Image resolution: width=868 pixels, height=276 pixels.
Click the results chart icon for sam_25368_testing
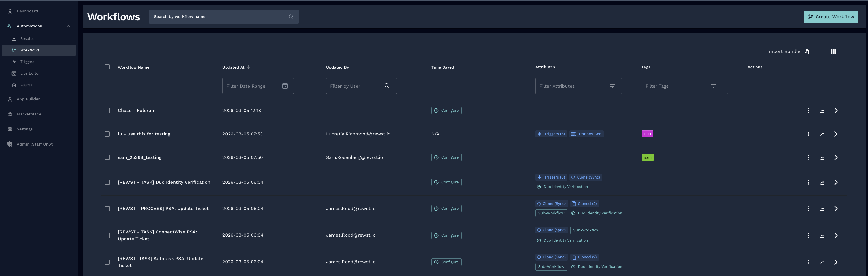point(822,157)
